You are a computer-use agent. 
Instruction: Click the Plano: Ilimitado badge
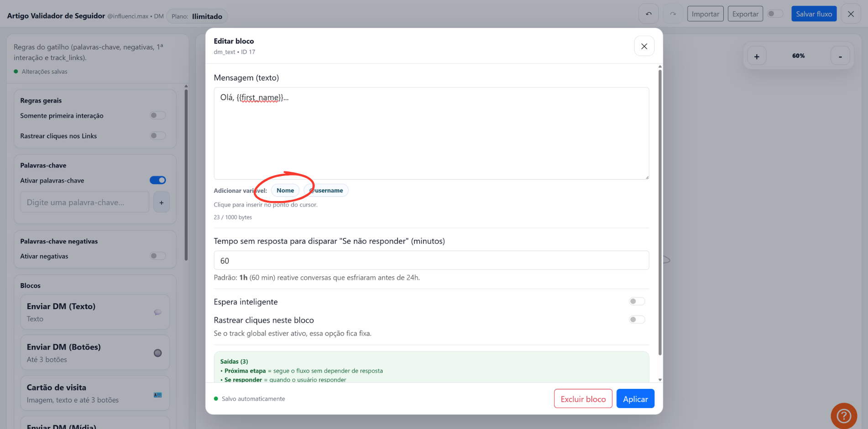pos(197,16)
